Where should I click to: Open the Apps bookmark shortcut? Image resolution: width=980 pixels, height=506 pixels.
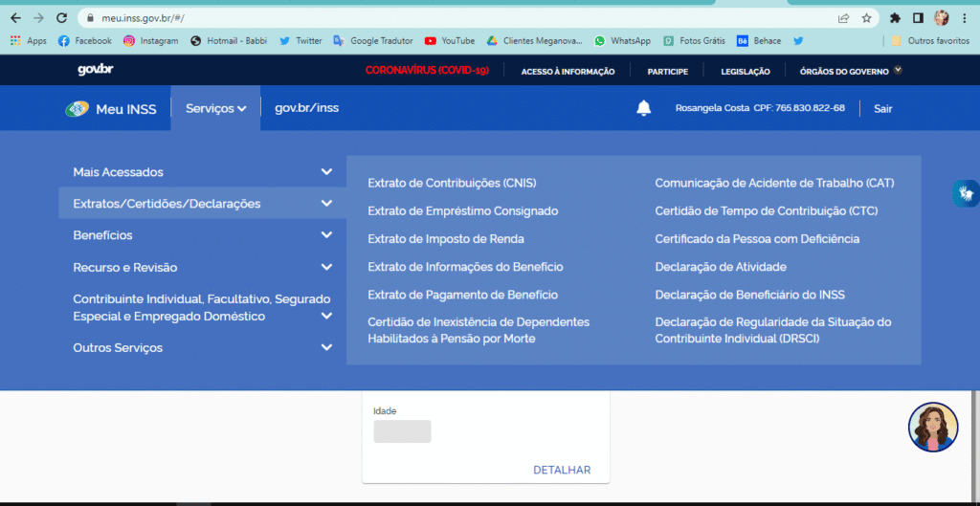click(29, 40)
